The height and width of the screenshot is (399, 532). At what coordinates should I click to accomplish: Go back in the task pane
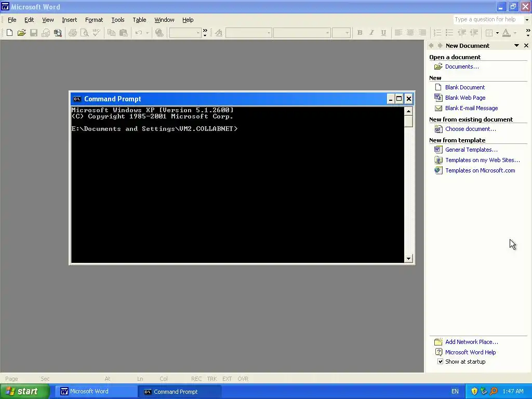pyautogui.click(x=431, y=46)
